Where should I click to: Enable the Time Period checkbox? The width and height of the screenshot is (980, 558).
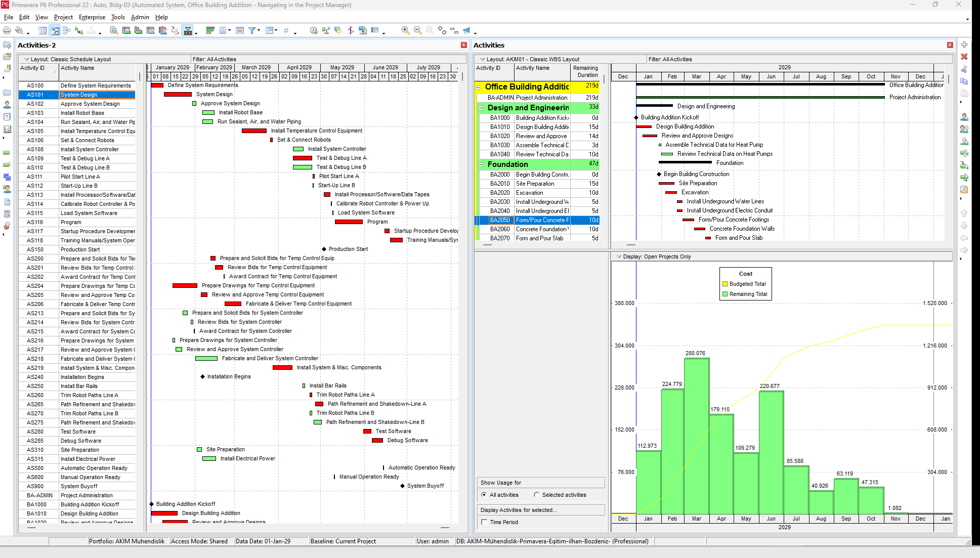[484, 522]
